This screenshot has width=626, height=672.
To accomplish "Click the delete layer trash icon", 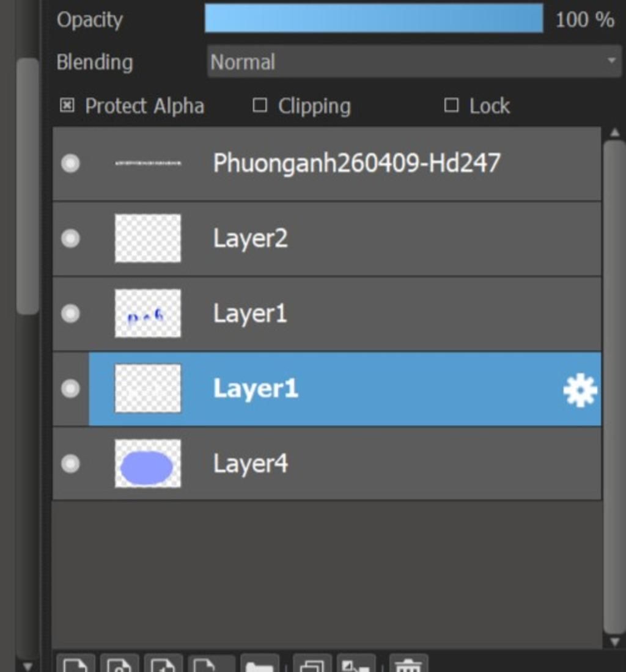I will tap(408, 664).
